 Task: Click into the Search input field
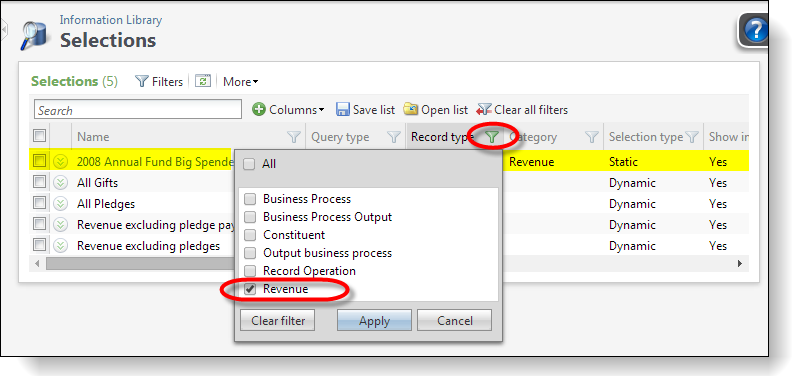point(138,110)
